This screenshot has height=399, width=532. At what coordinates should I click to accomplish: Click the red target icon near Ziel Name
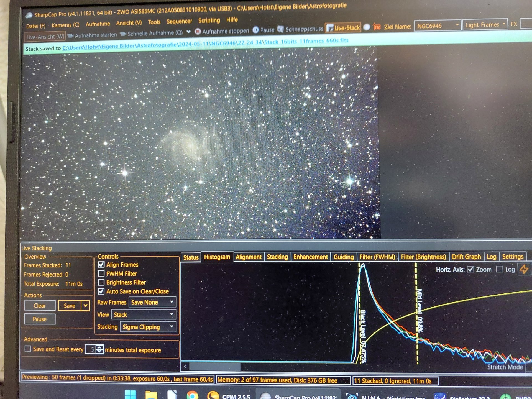click(377, 27)
